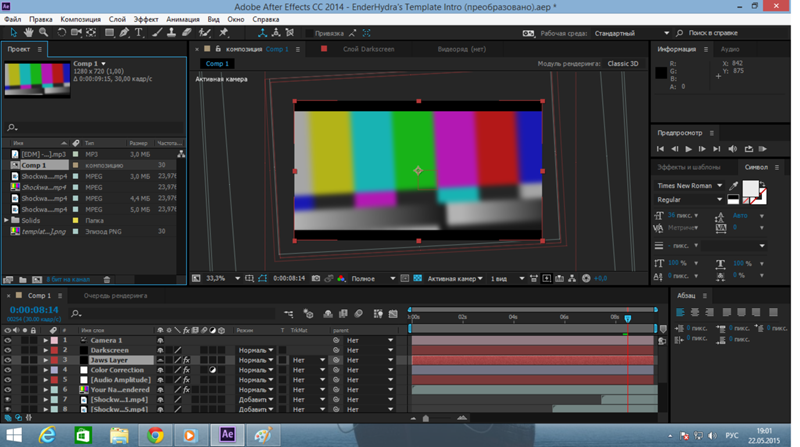This screenshot has width=800, height=447.
Task: Select the Zoom magnifier tool
Action: coord(44,33)
